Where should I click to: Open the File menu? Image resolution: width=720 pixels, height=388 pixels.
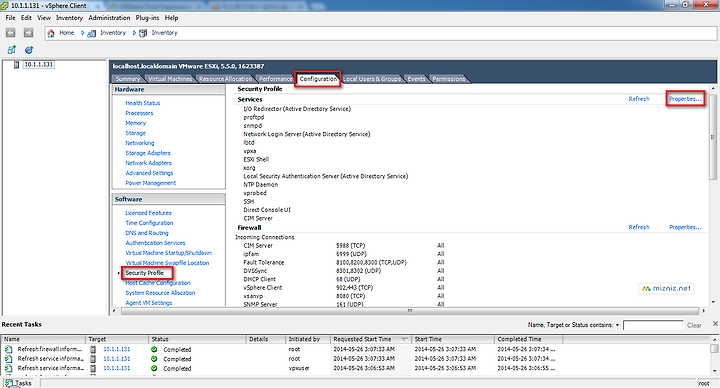tap(10, 17)
